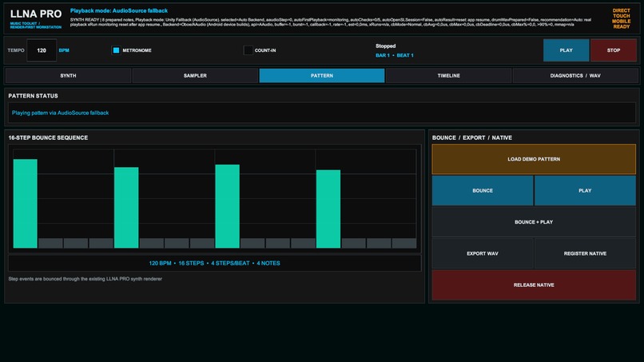Toggle step 2 in the bounce sequence
The width and height of the screenshot is (644, 362).
click(50, 243)
